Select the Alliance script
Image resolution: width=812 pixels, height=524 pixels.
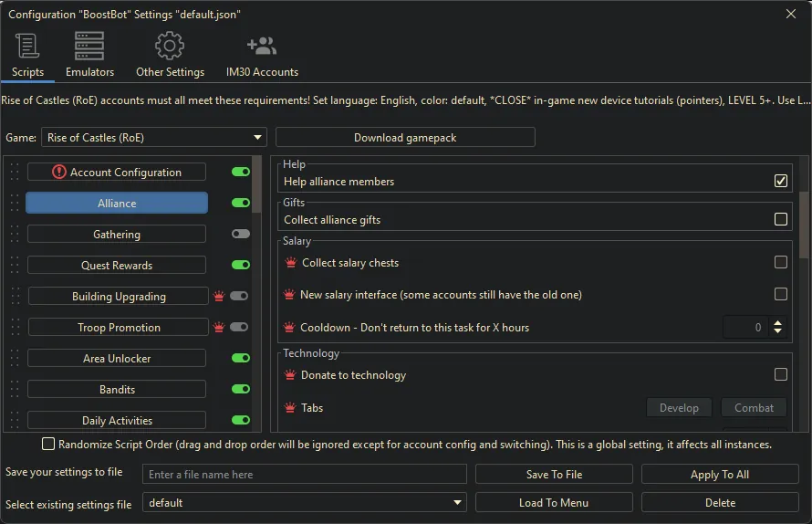click(117, 203)
